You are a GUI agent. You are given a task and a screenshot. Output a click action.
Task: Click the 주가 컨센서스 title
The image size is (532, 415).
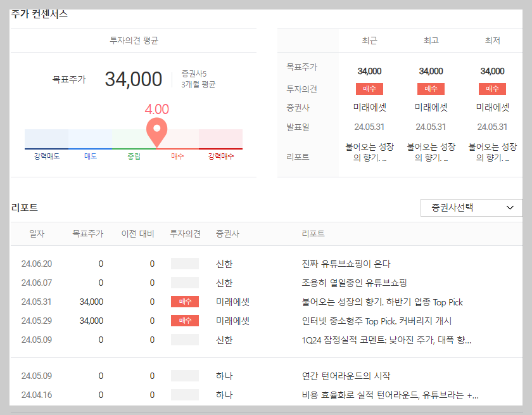pos(39,14)
